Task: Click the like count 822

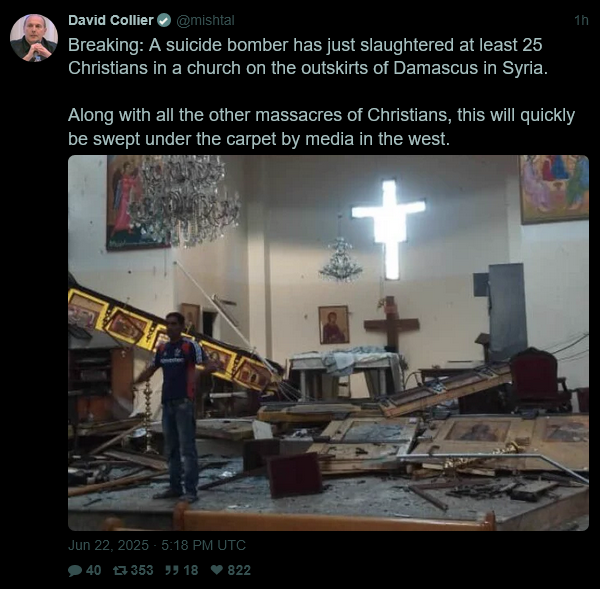Action: [239, 570]
